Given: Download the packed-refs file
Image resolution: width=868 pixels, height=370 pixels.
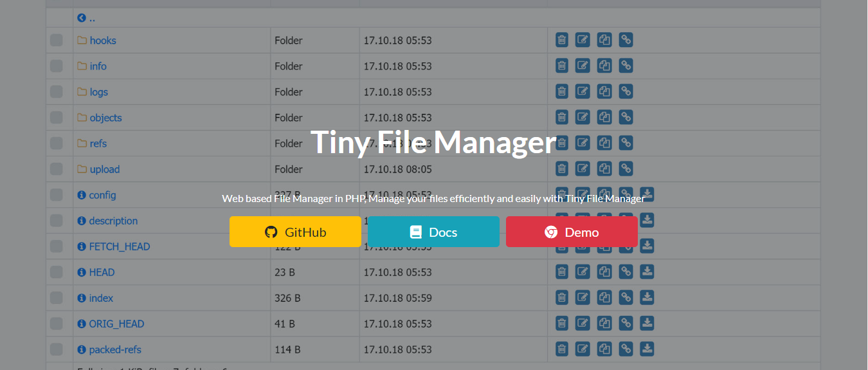Looking at the screenshot, I should point(647,349).
